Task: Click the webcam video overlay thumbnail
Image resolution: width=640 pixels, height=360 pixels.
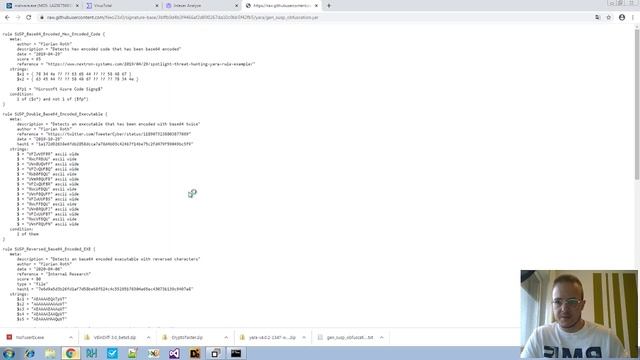Action: (579, 314)
